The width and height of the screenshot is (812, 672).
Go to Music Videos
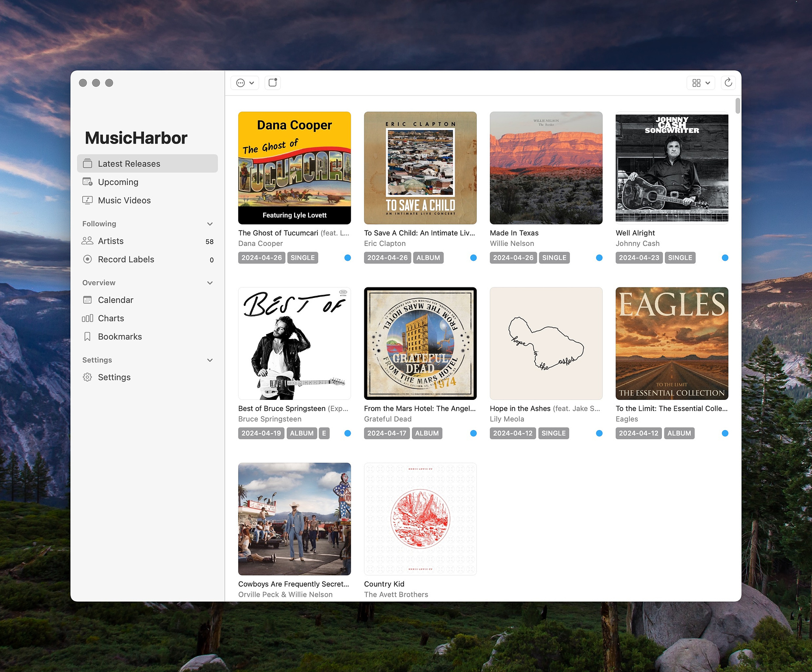[x=148, y=200]
